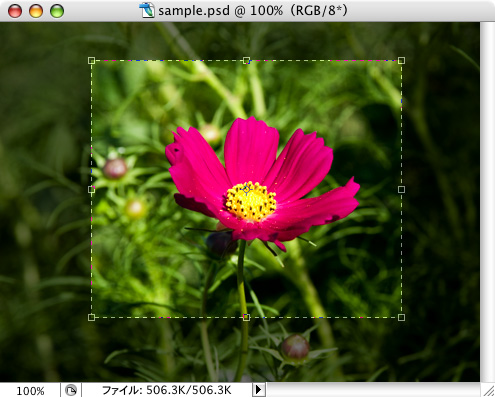Viewport: 495px width, 397px height.
Task: Click the crop center point crosshair
Action: (x=247, y=189)
